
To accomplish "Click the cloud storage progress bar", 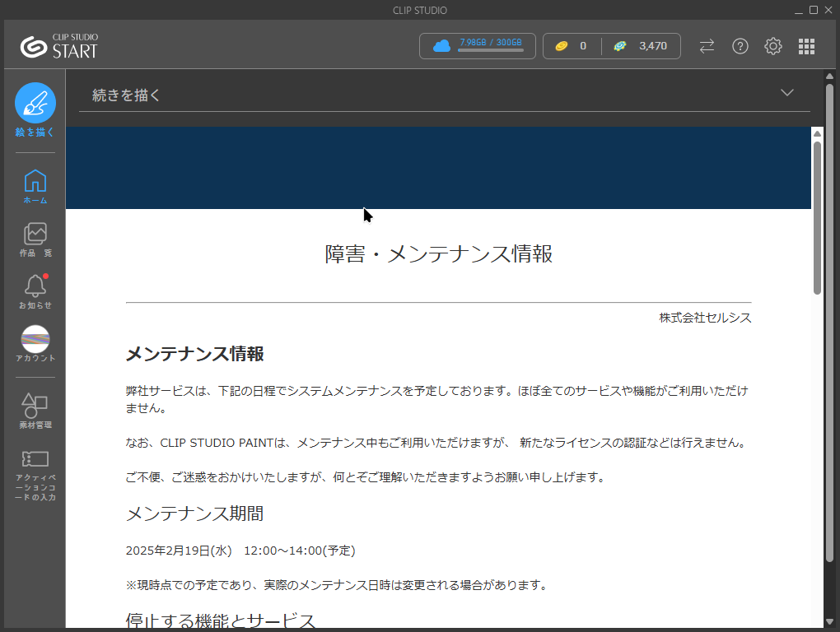I will tap(491, 50).
